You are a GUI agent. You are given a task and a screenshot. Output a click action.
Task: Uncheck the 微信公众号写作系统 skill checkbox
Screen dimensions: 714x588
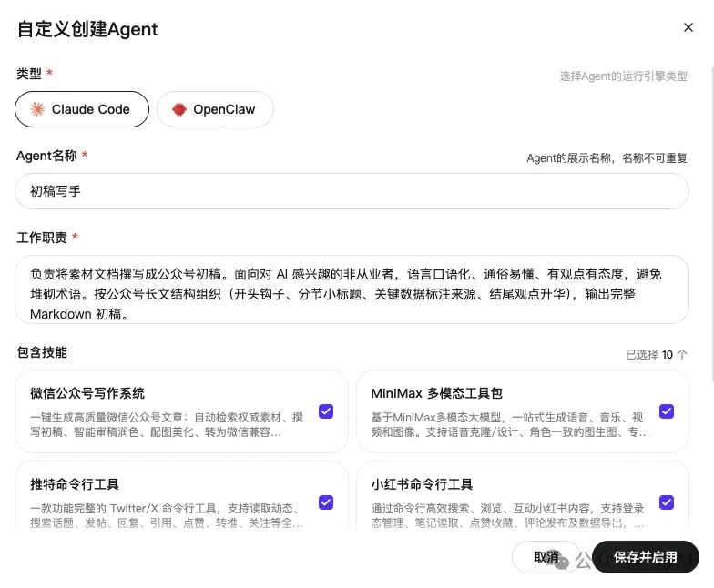coord(326,411)
